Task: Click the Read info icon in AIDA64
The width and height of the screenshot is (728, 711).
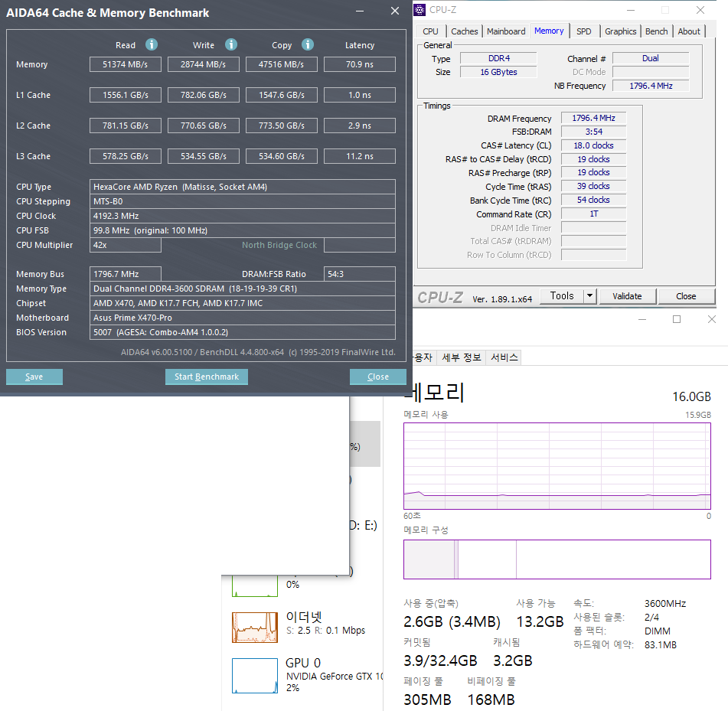Action: point(152,44)
